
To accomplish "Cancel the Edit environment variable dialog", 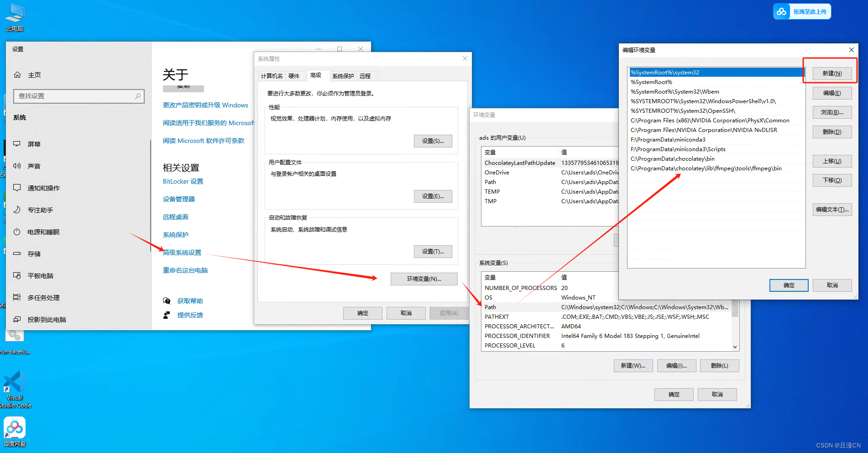I will tap(832, 285).
